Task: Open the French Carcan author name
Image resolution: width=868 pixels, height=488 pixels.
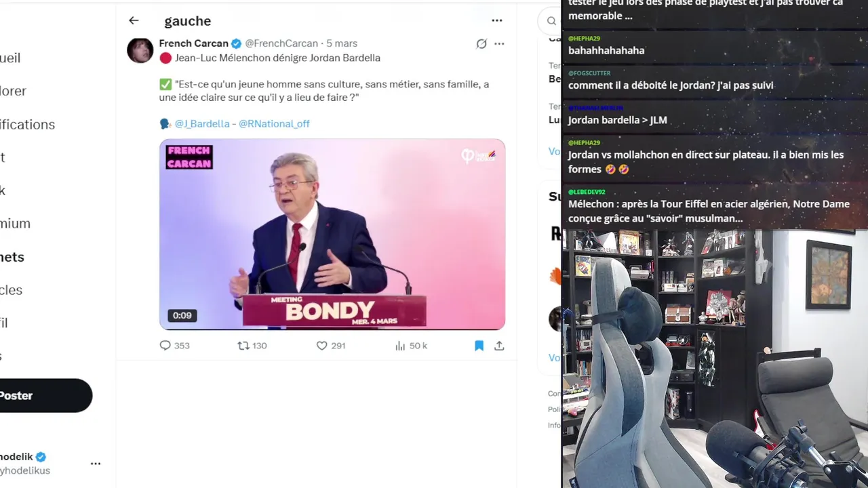Action: 193,43
